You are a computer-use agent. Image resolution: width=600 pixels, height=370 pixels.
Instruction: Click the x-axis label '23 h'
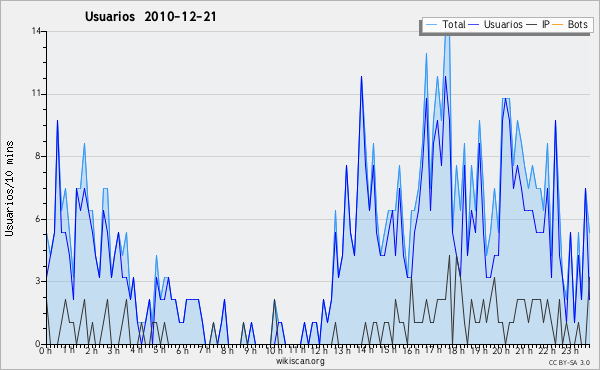[569, 350]
